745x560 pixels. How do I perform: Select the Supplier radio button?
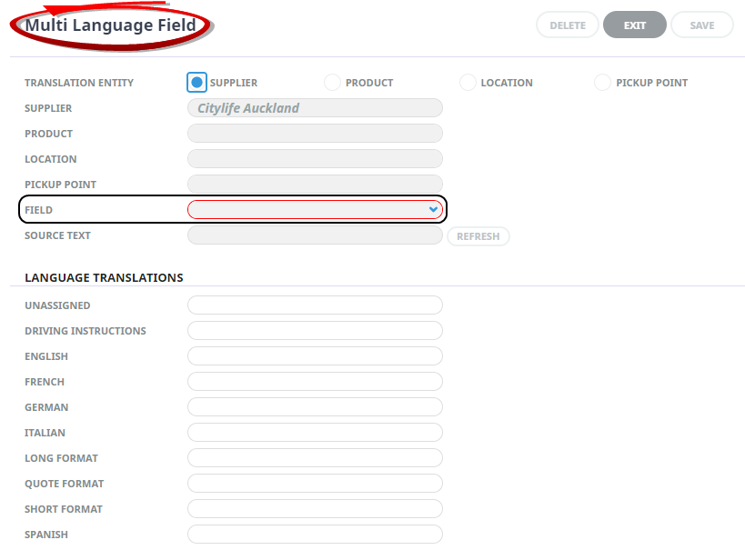pos(196,82)
